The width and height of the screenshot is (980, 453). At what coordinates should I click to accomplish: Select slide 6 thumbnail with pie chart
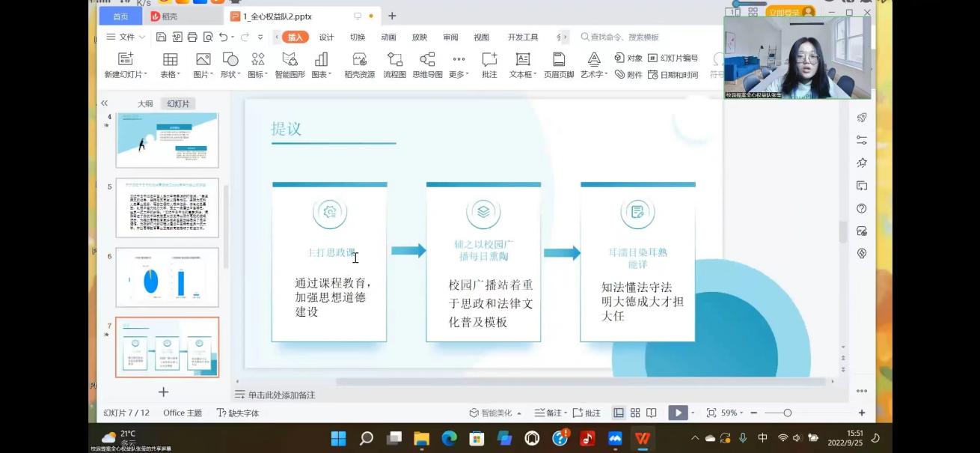167,277
